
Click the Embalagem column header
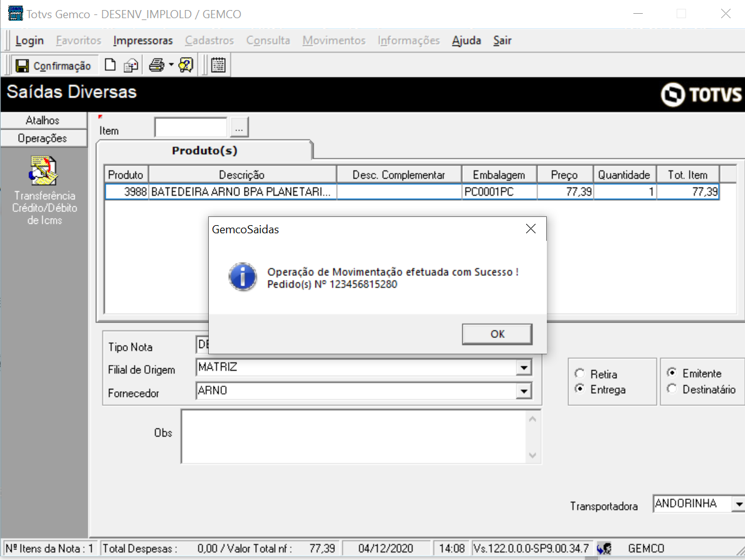pyautogui.click(x=499, y=175)
